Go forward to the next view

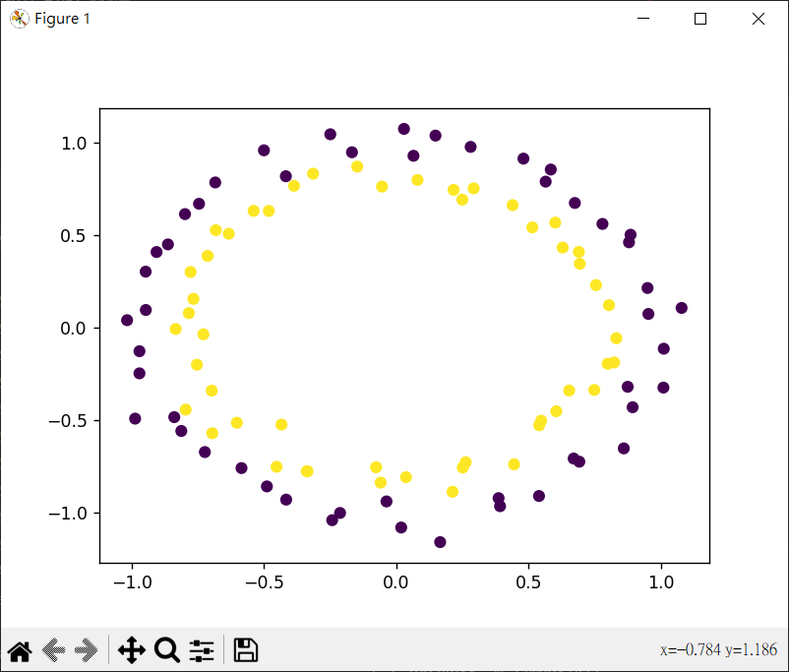tap(88, 649)
